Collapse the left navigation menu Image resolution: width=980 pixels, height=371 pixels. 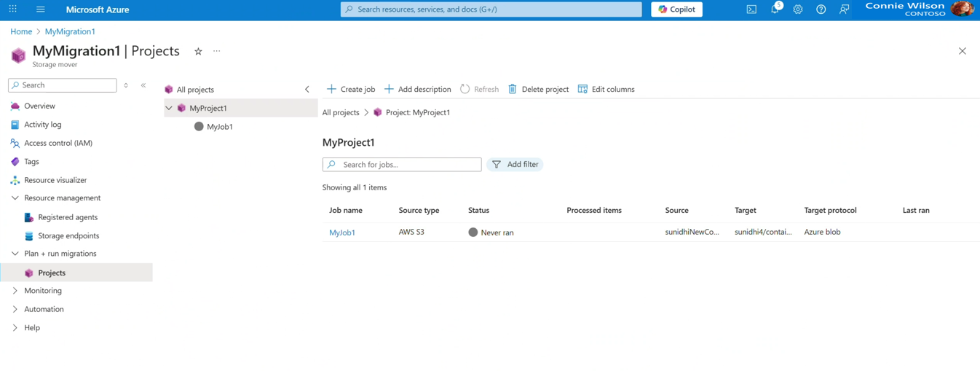pyautogui.click(x=143, y=85)
